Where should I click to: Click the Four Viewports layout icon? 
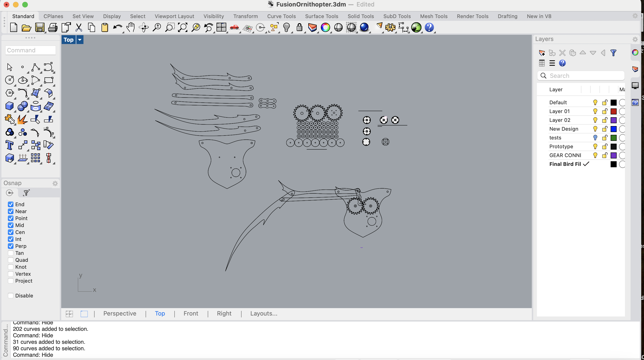click(x=221, y=27)
